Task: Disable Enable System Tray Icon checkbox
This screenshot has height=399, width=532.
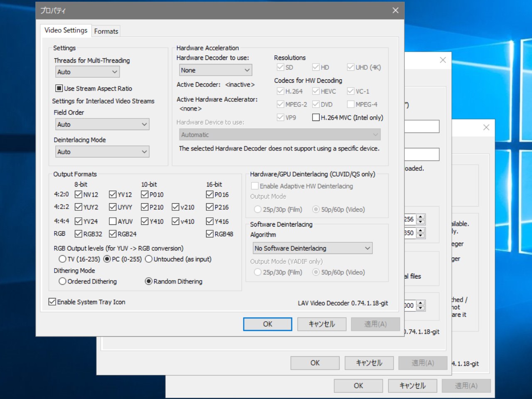Action: click(52, 302)
